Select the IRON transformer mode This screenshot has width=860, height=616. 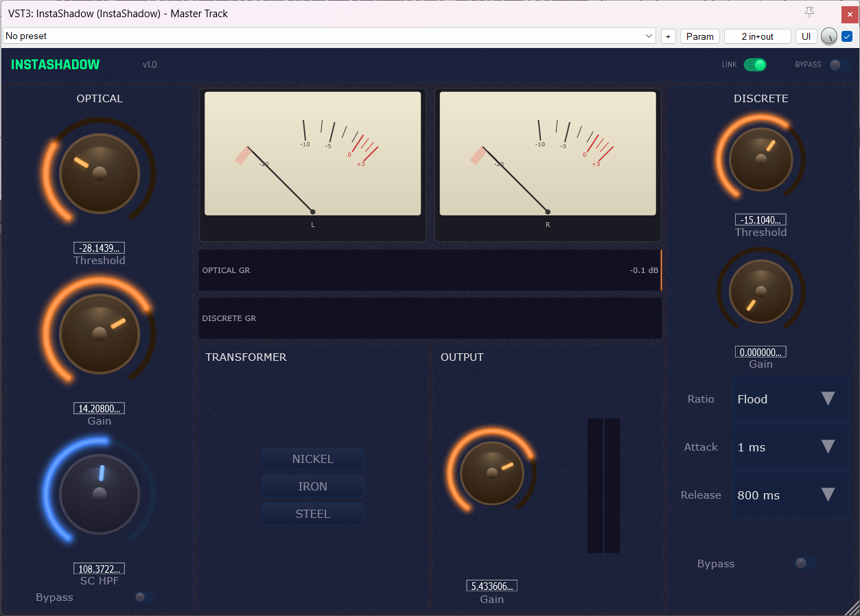[x=312, y=486]
